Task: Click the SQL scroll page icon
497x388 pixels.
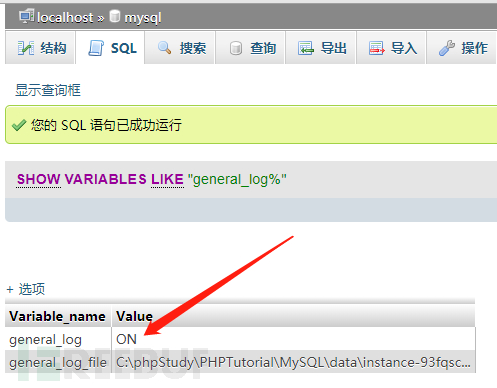Action: point(96,48)
